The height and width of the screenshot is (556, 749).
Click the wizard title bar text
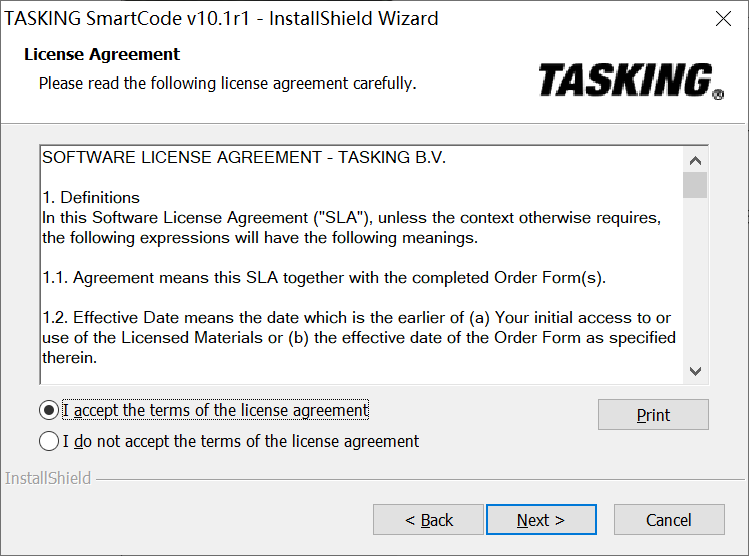click(x=222, y=18)
